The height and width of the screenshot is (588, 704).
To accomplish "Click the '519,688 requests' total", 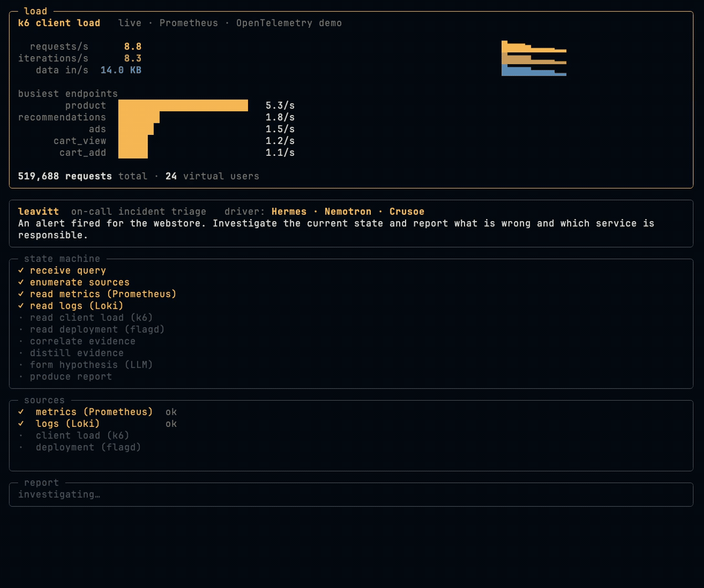I will [x=65, y=176].
